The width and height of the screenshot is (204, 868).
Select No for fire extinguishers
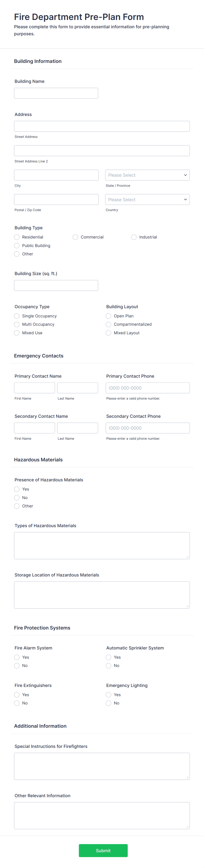16,703
